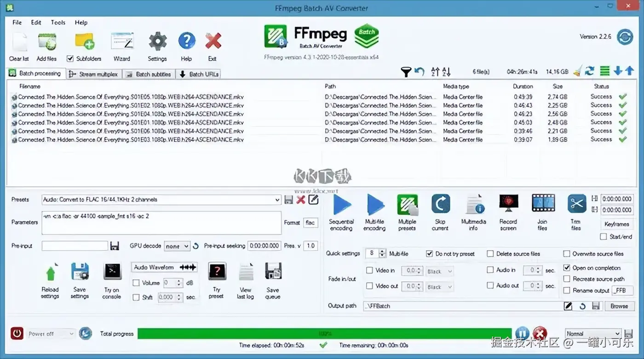Click the View last log icon
Screen dimensions: 644x359
click(246, 272)
